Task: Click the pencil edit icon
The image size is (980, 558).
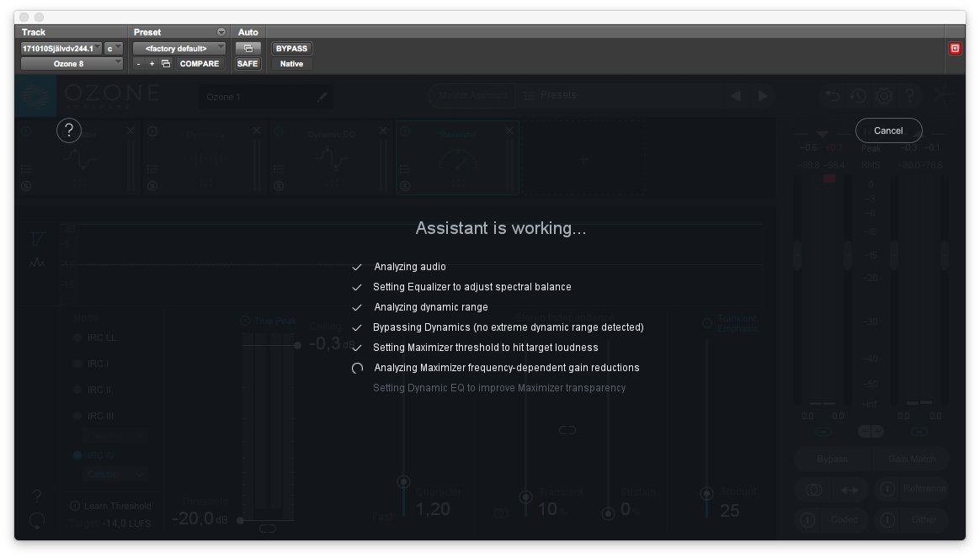Action: [322, 97]
